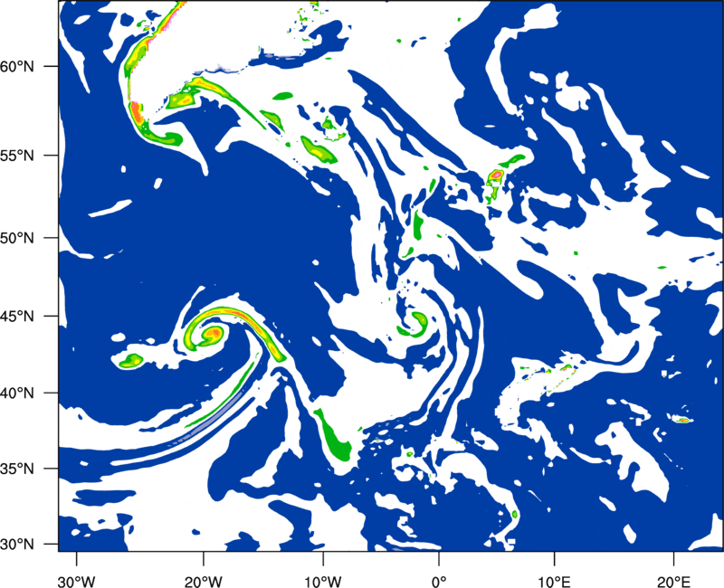The width and height of the screenshot is (724, 588).
Task: Click the 0° longitude label
Action: click(439, 582)
